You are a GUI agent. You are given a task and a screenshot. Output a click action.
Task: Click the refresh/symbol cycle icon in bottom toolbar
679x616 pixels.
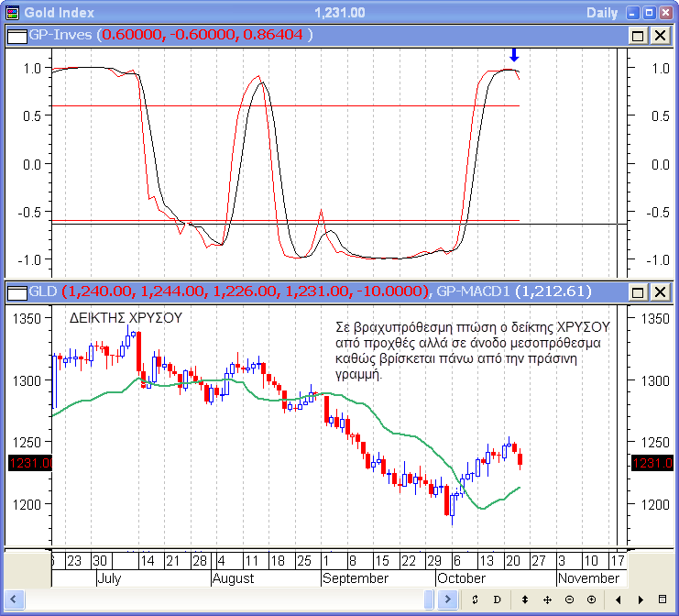[x=475, y=599]
